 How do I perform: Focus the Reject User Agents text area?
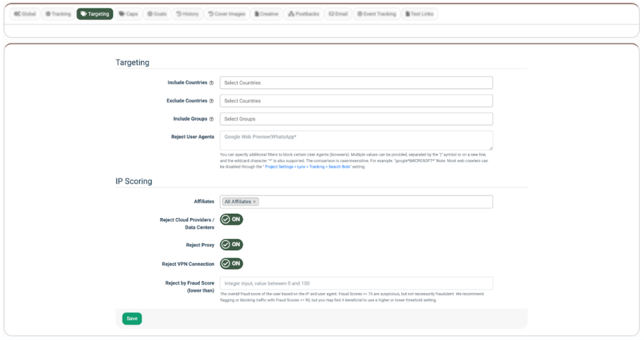pos(356,140)
